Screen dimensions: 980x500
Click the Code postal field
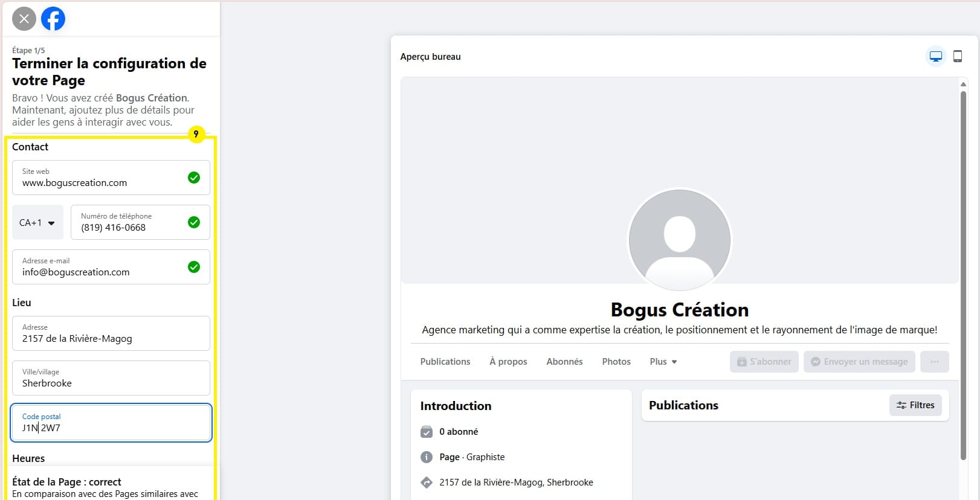tap(111, 423)
